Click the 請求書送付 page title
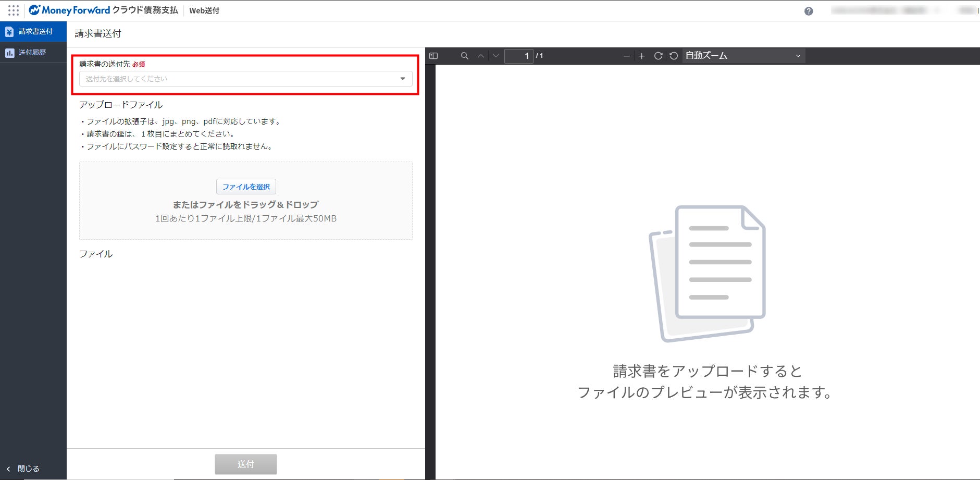The height and width of the screenshot is (480, 980). click(98, 33)
